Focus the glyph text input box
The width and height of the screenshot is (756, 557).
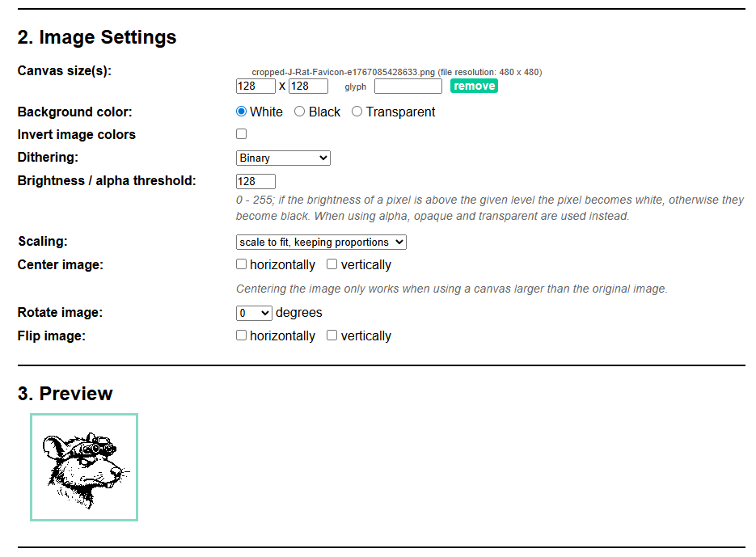point(408,87)
